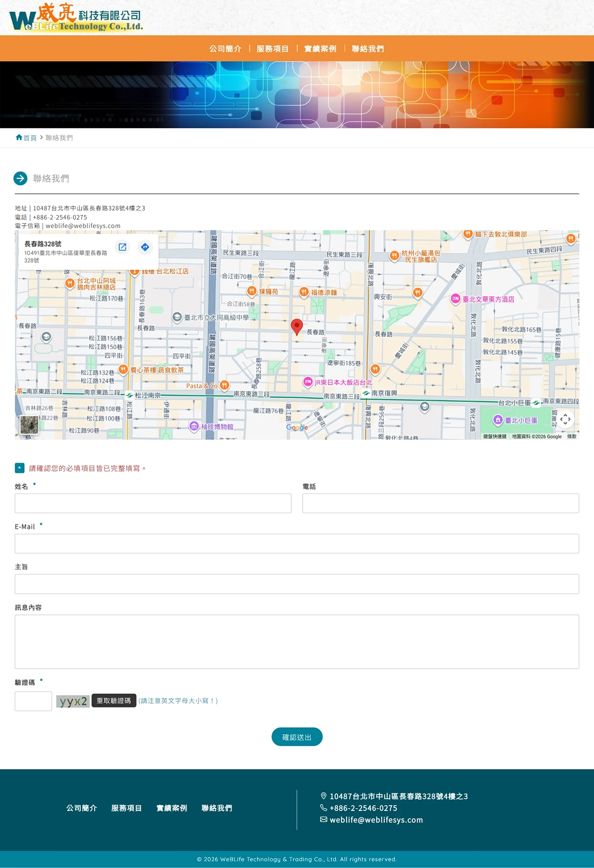Click 重取驗證碼 refresh captcha button
The image size is (594, 868).
pyautogui.click(x=114, y=701)
